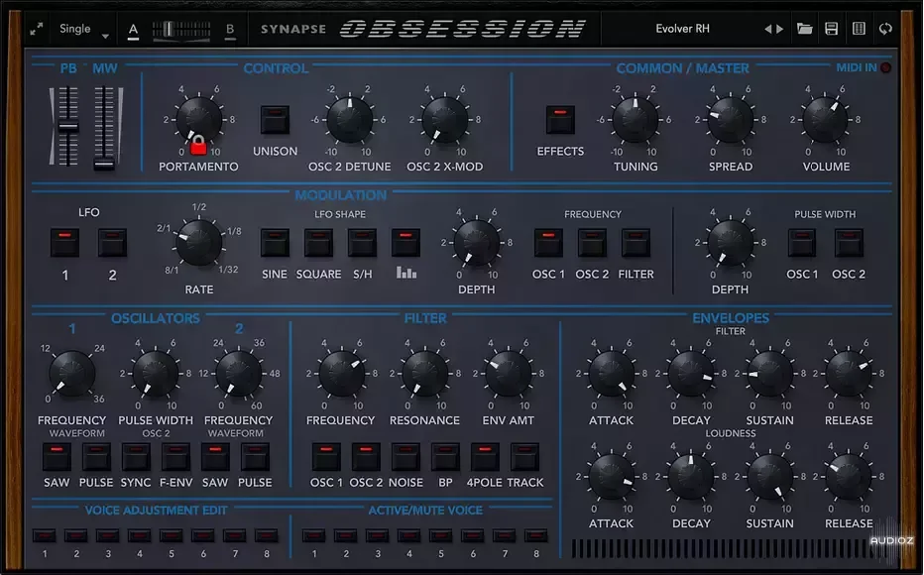Toggle the window resize arrows icon

pyautogui.click(x=37, y=29)
